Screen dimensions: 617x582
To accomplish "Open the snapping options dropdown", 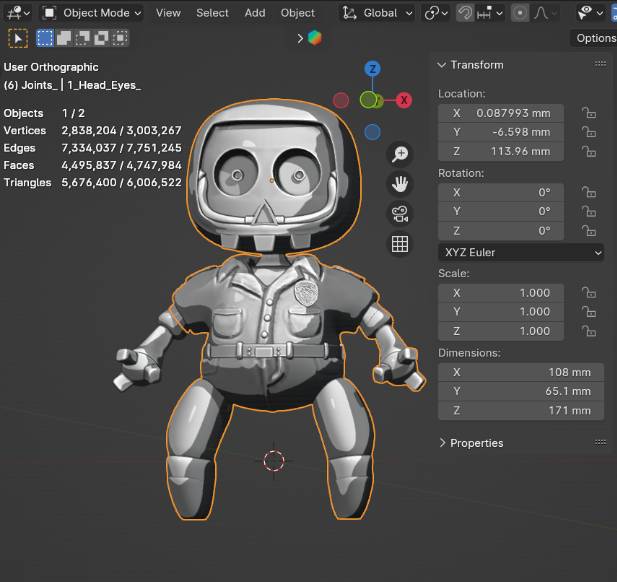I will coord(490,13).
